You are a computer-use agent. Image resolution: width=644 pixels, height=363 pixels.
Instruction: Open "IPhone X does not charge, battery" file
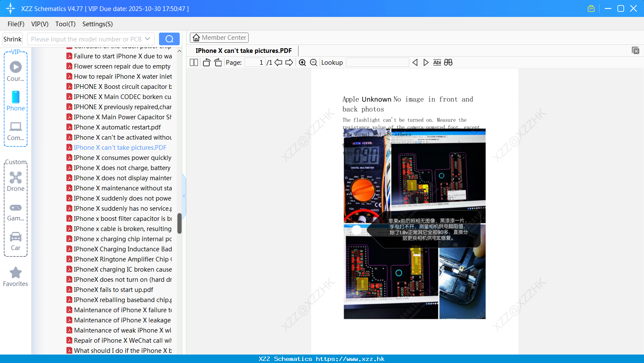click(x=119, y=168)
